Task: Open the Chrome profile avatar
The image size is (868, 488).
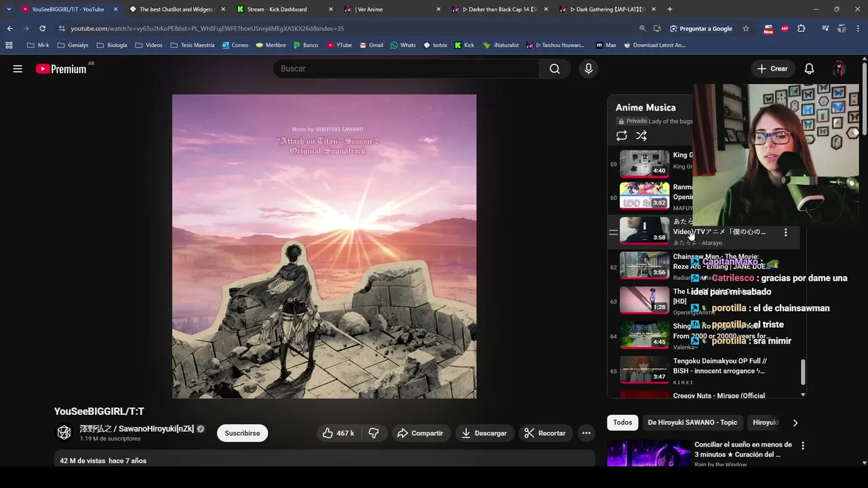Action: (842, 28)
